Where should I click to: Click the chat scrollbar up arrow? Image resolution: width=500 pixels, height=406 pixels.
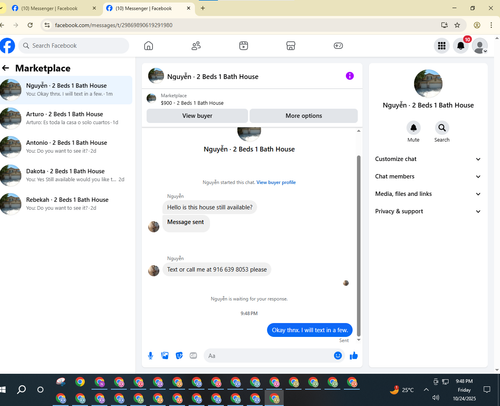[x=359, y=131]
